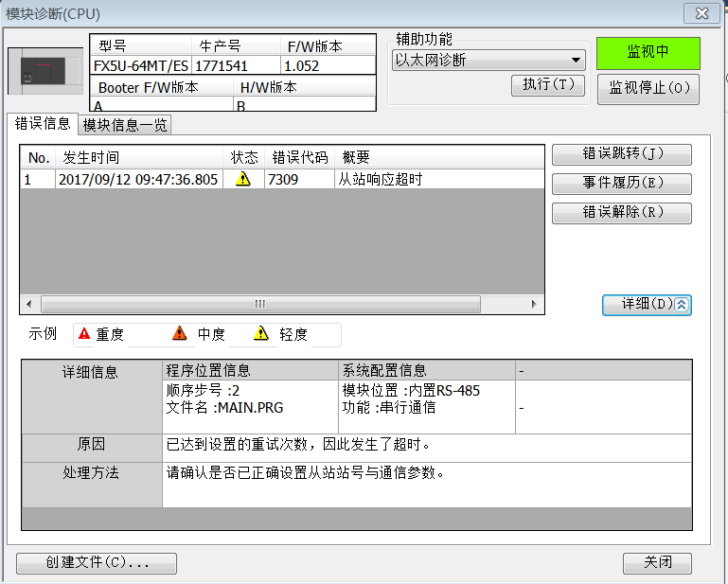The height and width of the screenshot is (584, 728).
Task: Open the 以太网诊断 auxiliary function dropdown
Action: point(488,61)
